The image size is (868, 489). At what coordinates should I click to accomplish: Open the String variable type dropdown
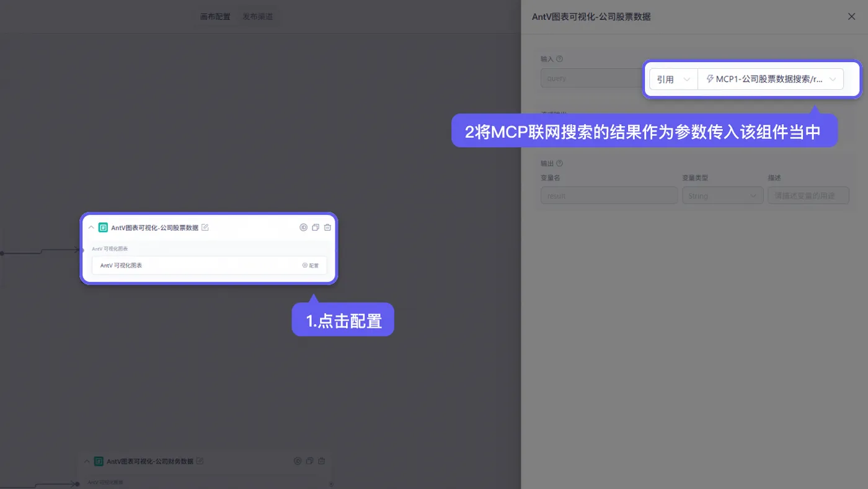tap(722, 195)
